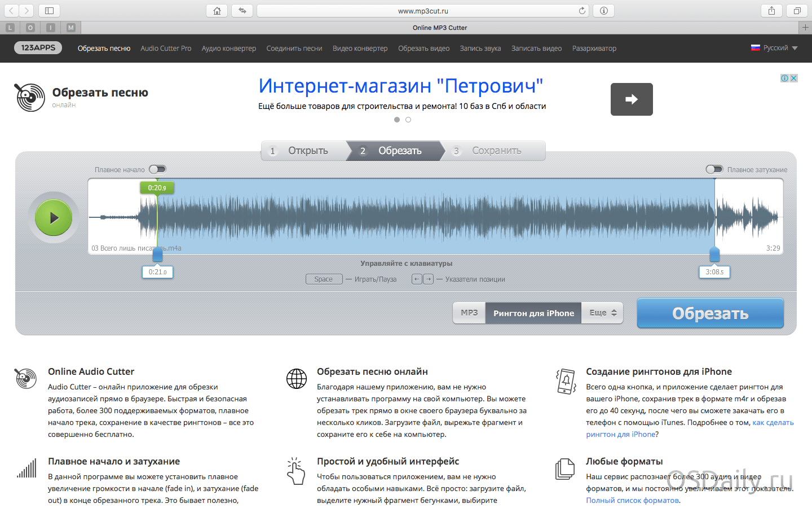This screenshot has height=508, width=812.
Task: Go to step 1 Открыть tab
Action: [x=303, y=151]
